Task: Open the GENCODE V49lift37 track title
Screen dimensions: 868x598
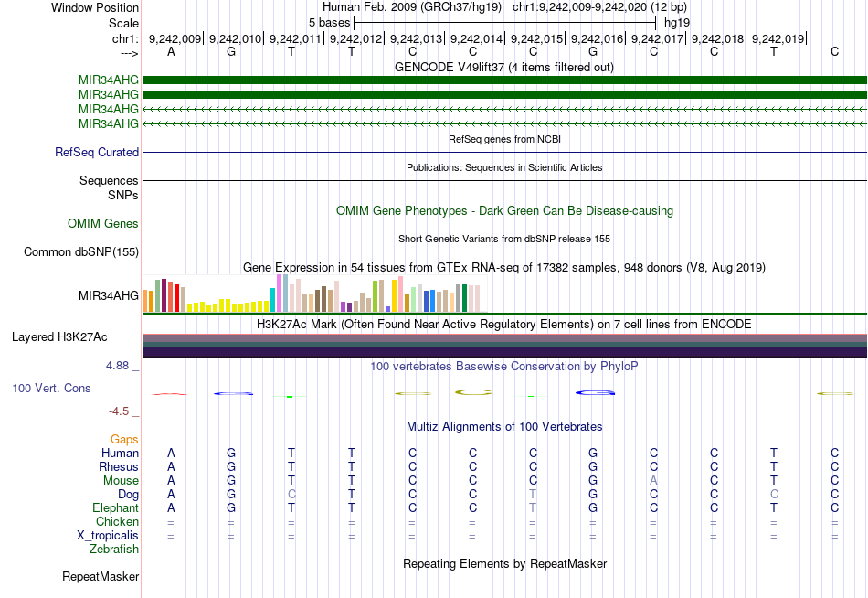Action: pos(503,67)
